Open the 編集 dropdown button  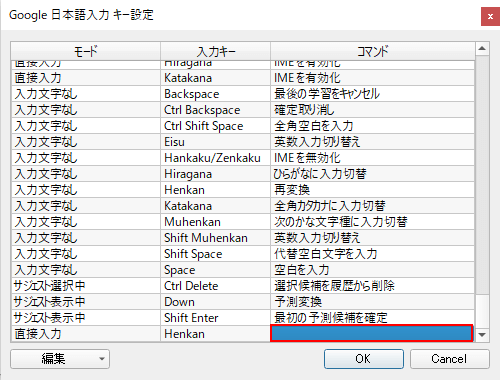click(x=60, y=359)
